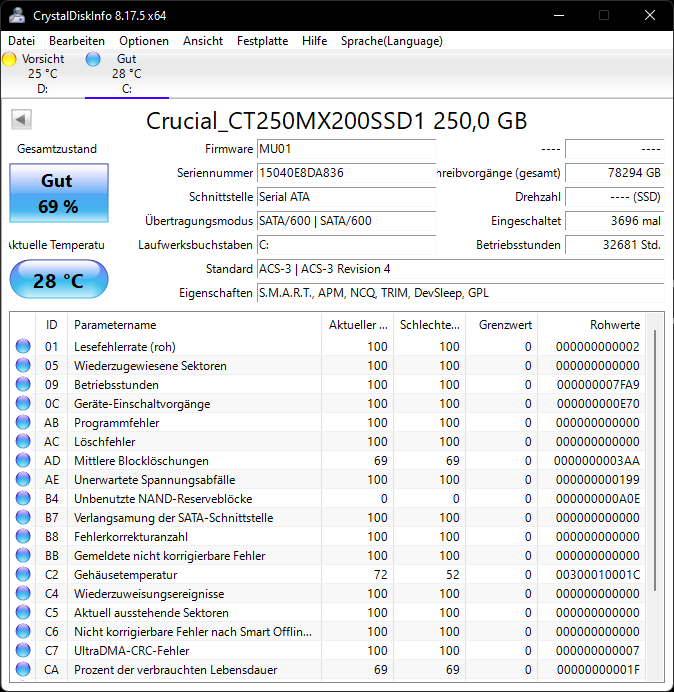Click the CrystalDiskInfo title bar icon
Image resolution: width=674 pixels, height=692 pixels.
(x=17, y=15)
